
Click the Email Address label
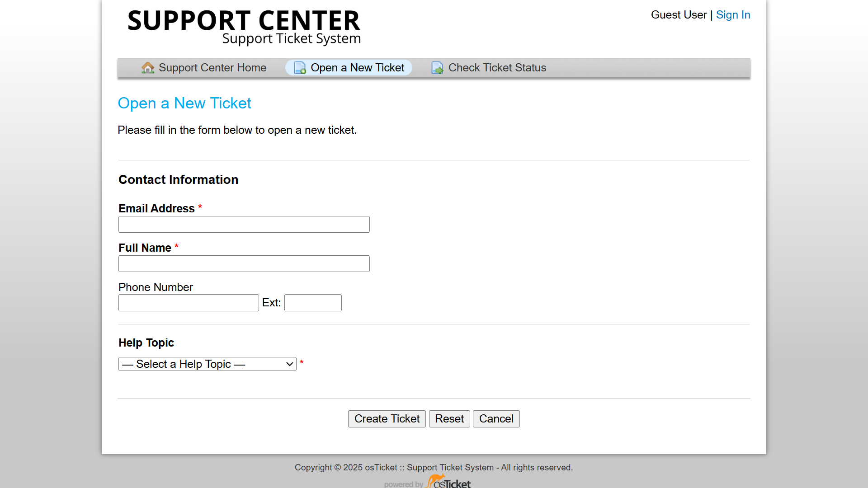tap(156, 209)
